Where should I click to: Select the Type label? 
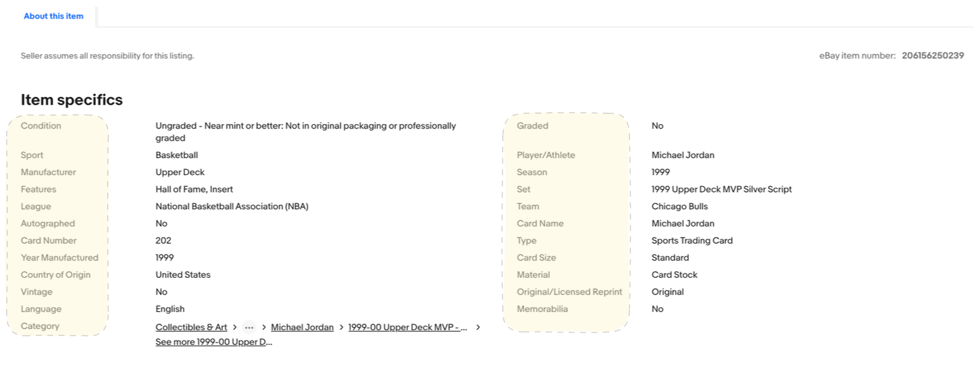527,240
